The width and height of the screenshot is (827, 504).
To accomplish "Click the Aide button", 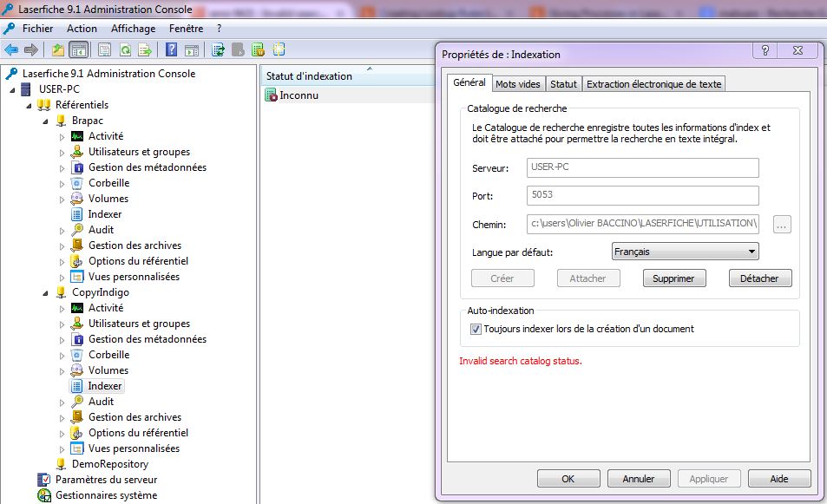I will point(779,479).
